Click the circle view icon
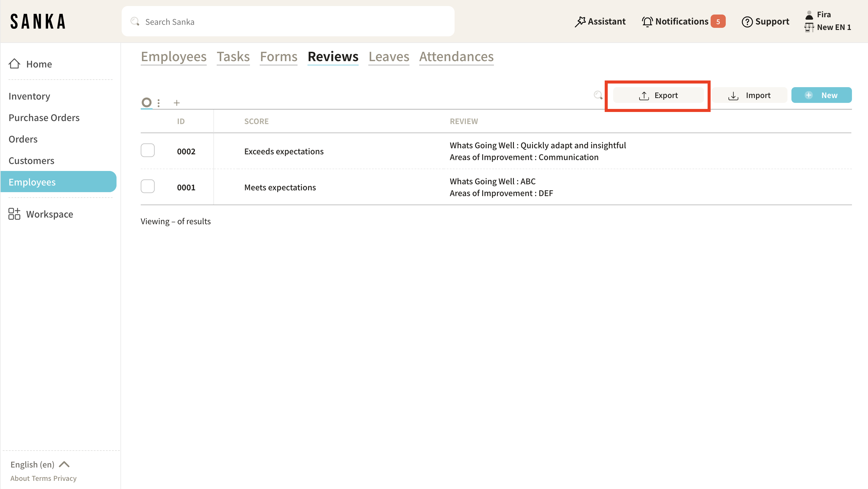This screenshot has width=868, height=489. pos(146,102)
